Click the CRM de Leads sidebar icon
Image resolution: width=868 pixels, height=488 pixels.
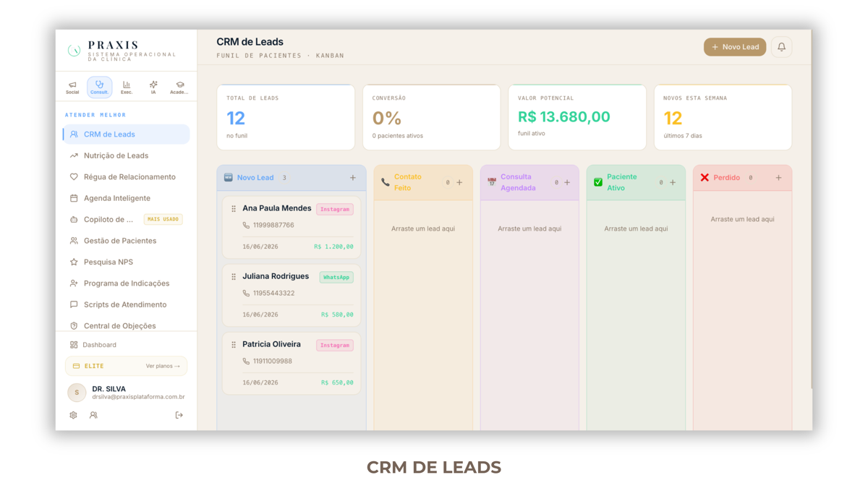click(x=74, y=134)
